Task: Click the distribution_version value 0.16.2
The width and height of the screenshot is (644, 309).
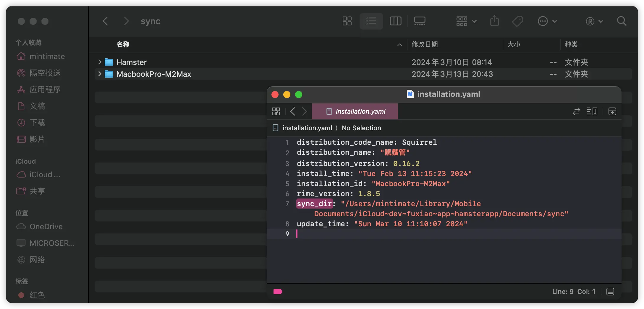Action: [406, 163]
